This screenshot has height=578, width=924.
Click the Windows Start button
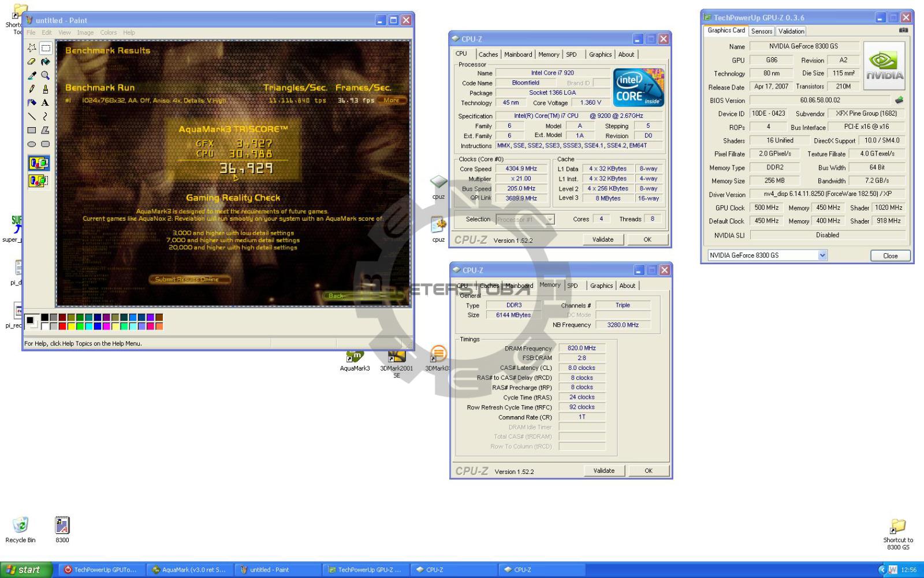27,570
